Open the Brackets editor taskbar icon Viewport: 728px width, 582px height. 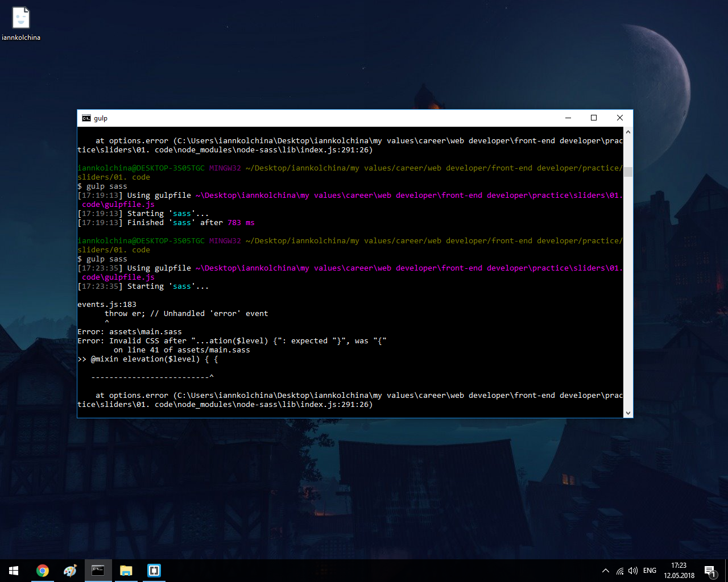[x=154, y=571]
